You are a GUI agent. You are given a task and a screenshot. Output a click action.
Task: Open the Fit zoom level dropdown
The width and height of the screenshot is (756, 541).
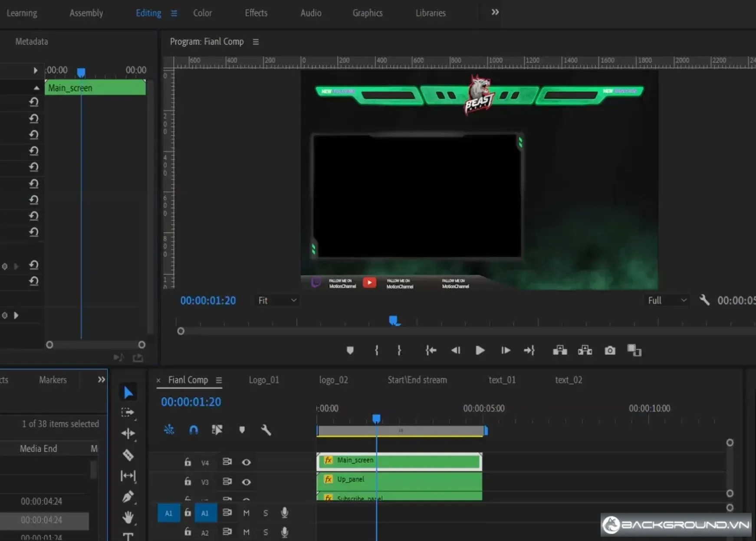[x=277, y=300]
